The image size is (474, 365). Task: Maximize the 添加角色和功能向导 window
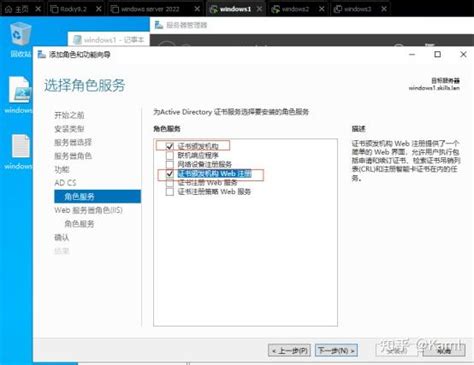(438, 54)
